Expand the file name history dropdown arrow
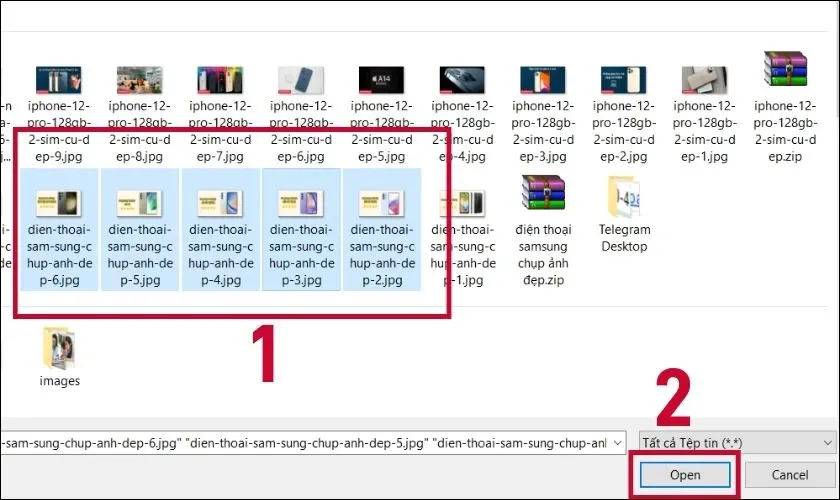Image resolution: width=840 pixels, height=500 pixels. point(617,443)
